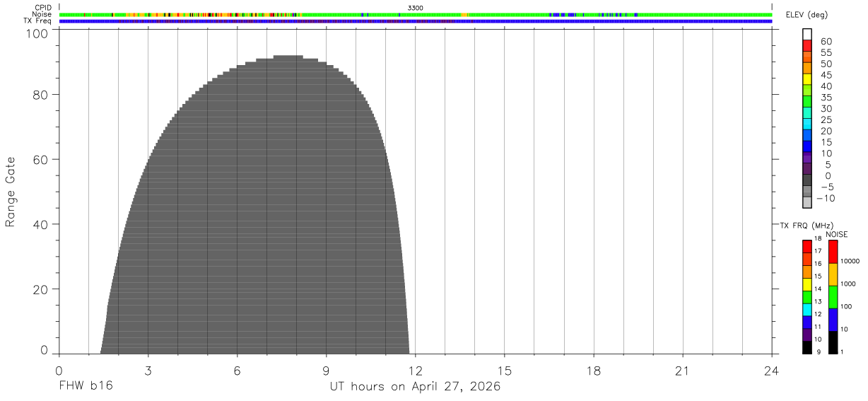The width and height of the screenshot is (868, 401).
Task: Click the 1000 label in NOISE legend
Action: [x=850, y=284]
